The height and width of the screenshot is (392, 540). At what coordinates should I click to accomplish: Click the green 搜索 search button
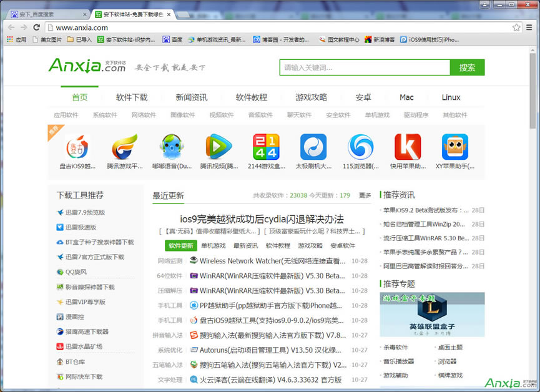pos(468,66)
